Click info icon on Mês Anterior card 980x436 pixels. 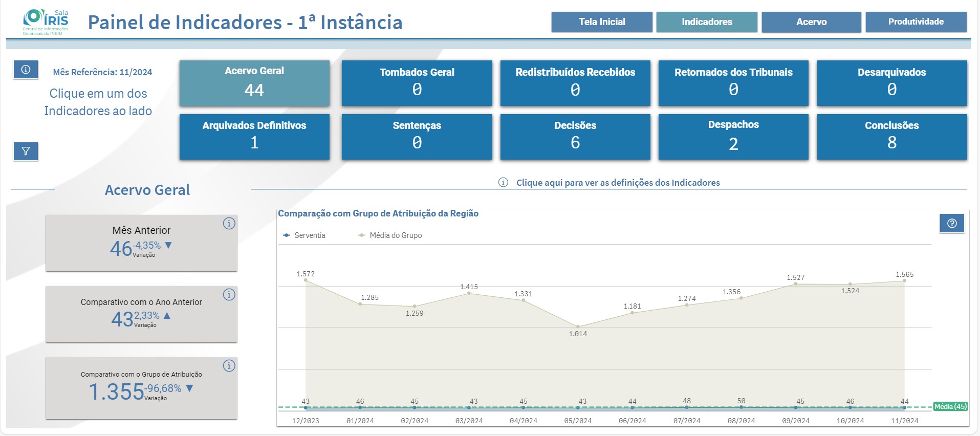point(229,224)
